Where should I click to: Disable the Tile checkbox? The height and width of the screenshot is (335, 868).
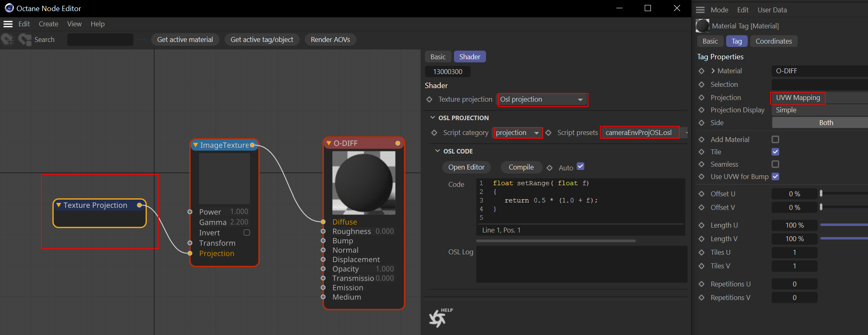(x=775, y=152)
